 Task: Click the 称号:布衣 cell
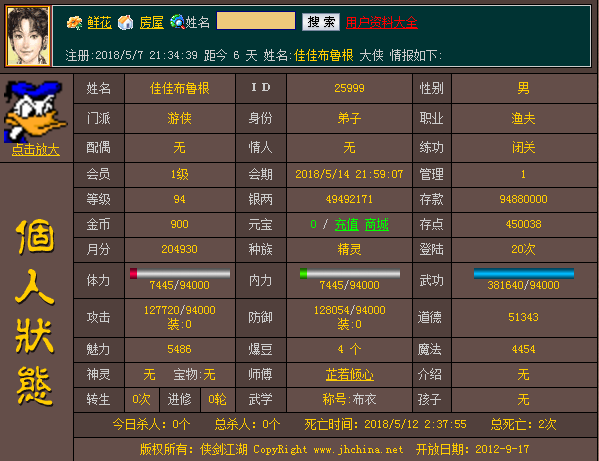350,400
